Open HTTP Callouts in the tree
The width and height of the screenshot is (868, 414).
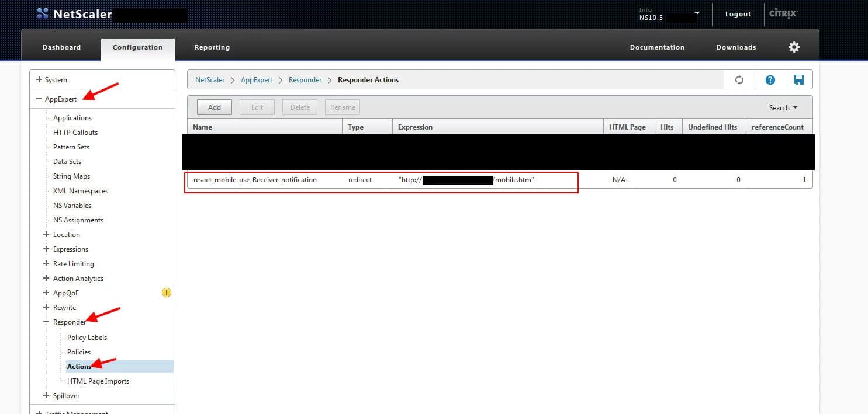[75, 133]
